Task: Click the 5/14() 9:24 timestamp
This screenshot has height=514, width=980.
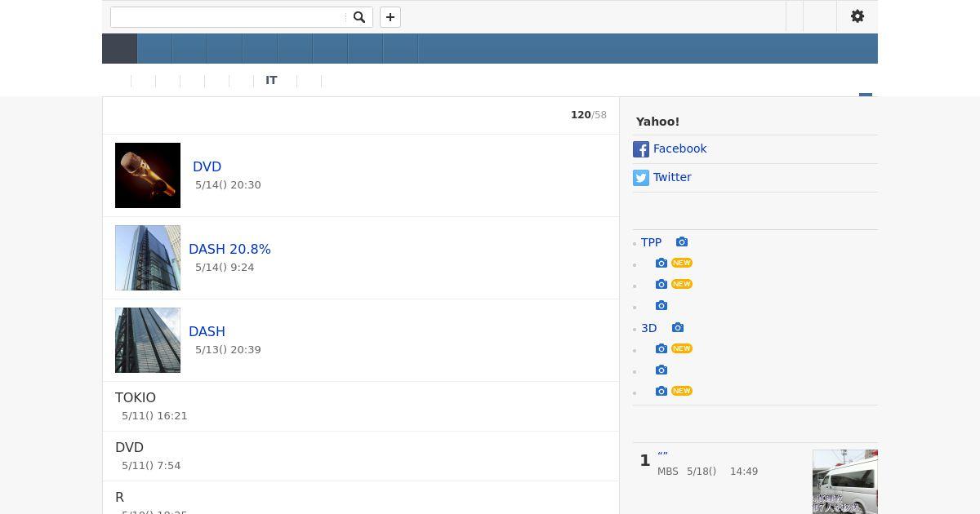Action: point(225,267)
